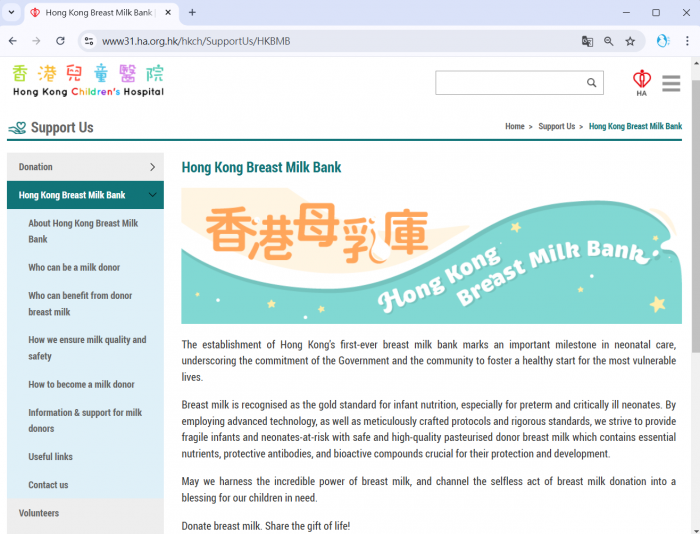Open the Contact us sidebar item
Screen dimensions: 700x534
tap(48, 485)
